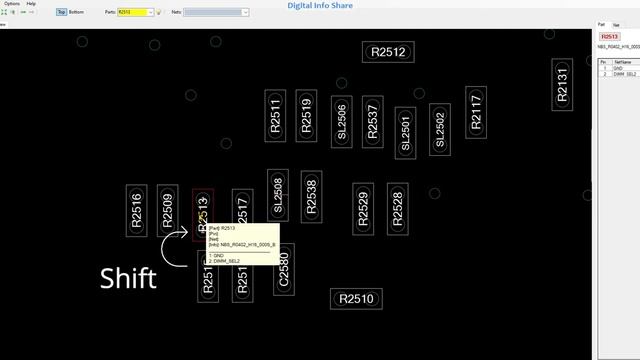Select component R2528 on the board
This screenshot has height=360, width=640.
(x=398, y=209)
